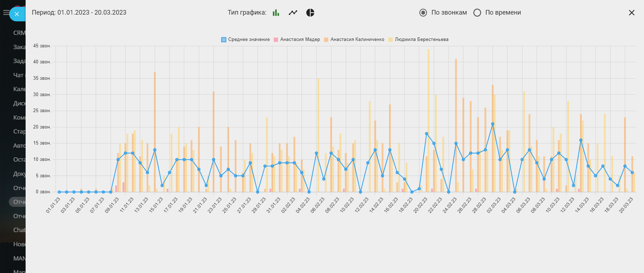Open the "Чат" sidebar item
The width and height of the screenshot is (644, 273).
pos(18,75)
